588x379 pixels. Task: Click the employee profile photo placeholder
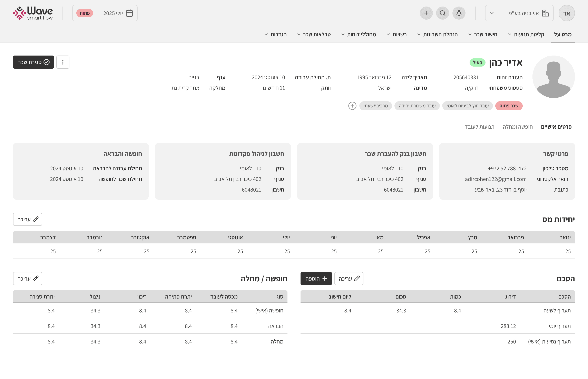pos(553,77)
